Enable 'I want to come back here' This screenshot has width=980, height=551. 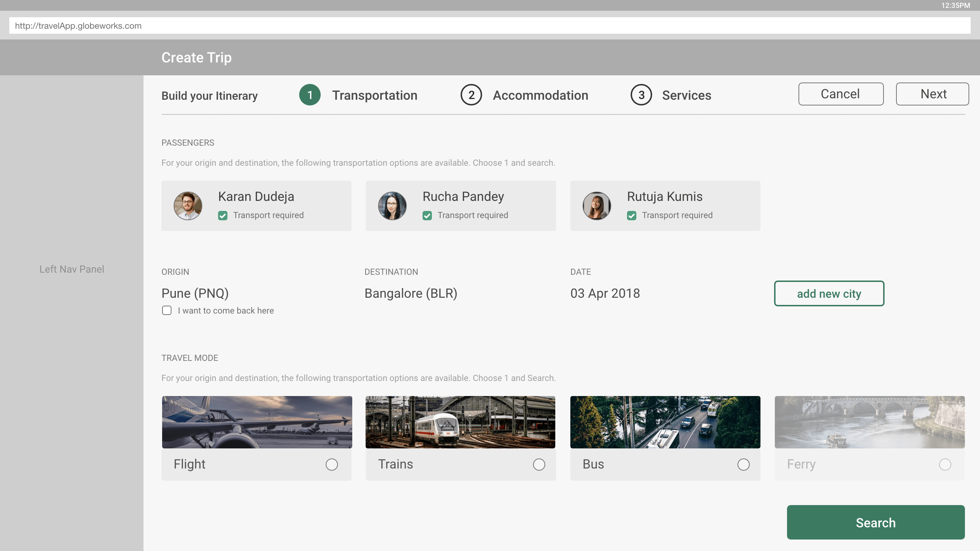167,311
